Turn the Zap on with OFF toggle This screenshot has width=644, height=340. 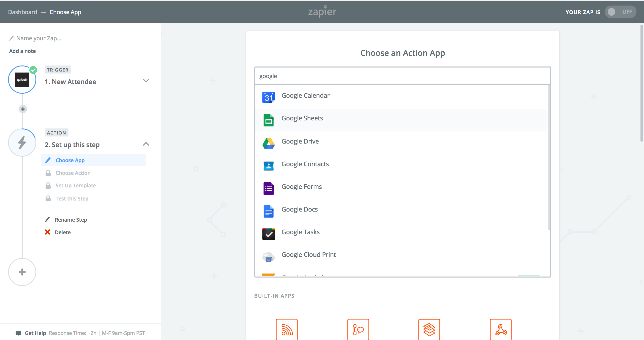(620, 12)
